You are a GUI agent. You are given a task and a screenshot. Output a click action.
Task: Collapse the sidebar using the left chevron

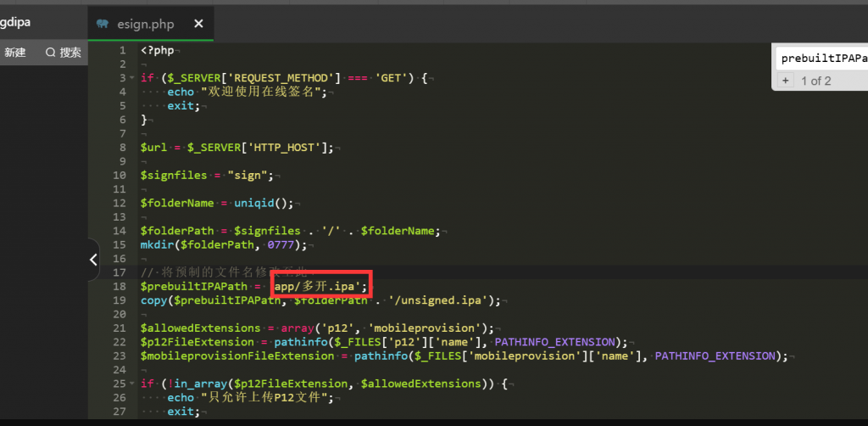click(x=93, y=261)
